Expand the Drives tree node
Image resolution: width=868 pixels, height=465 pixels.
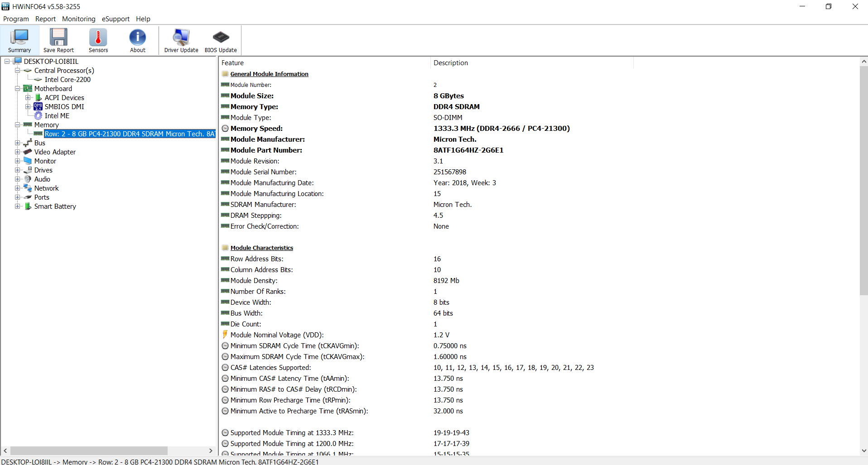pos(17,170)
